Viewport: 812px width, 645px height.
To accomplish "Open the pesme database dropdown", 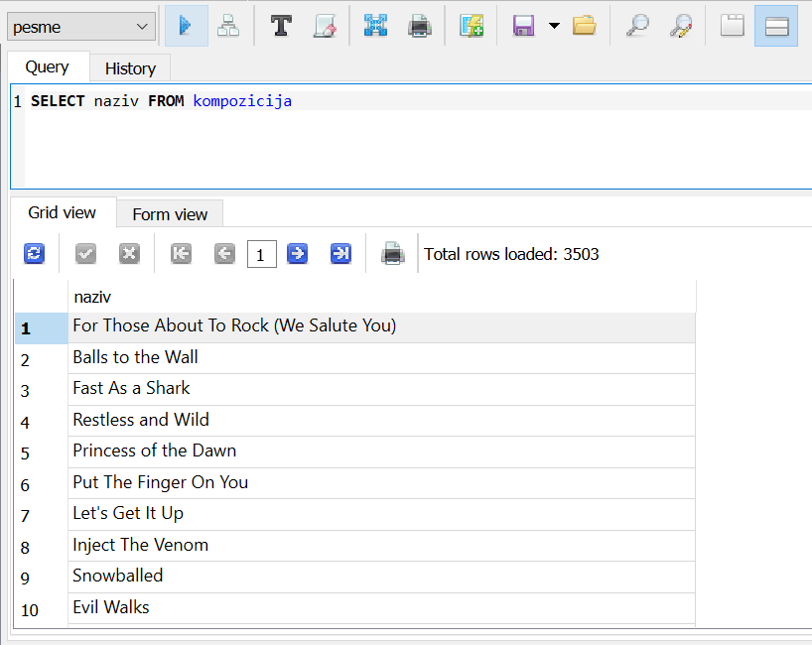I will coord(81,27).
